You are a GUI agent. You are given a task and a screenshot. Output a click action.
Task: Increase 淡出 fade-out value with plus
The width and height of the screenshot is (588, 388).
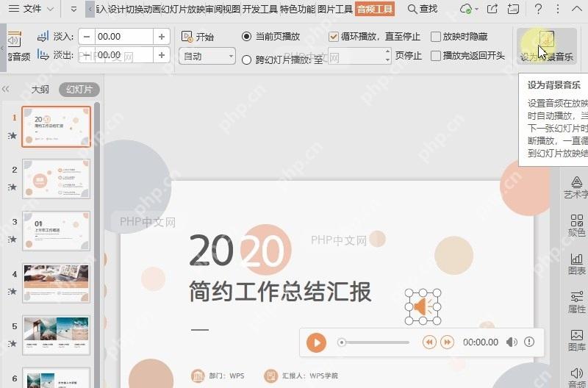[162, 55]
